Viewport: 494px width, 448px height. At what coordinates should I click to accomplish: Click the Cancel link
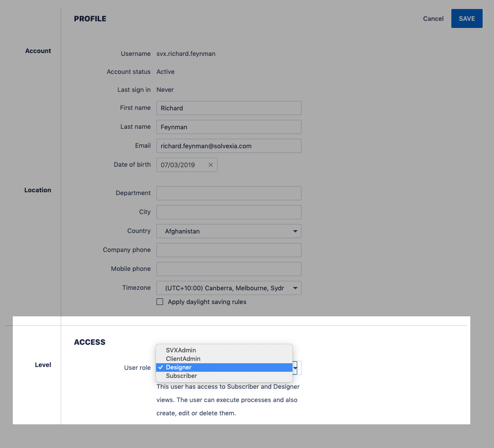pos(433,19)
